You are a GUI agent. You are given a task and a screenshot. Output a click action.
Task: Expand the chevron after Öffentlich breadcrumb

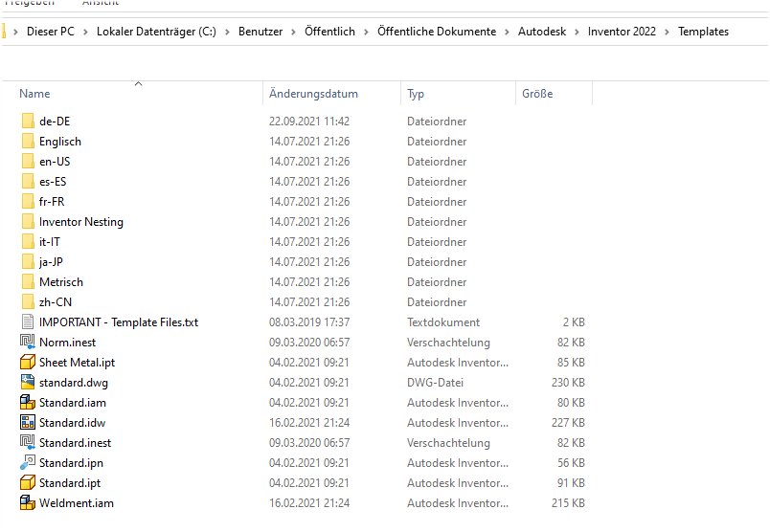(x=367, y=32)
